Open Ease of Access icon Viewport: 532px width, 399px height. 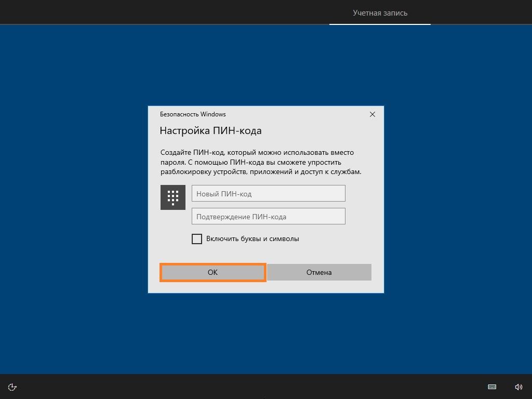click(12, 387)
